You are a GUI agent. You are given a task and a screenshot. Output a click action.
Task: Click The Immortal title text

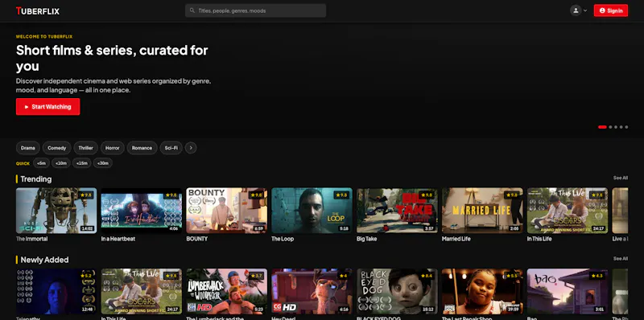[31, 239]
